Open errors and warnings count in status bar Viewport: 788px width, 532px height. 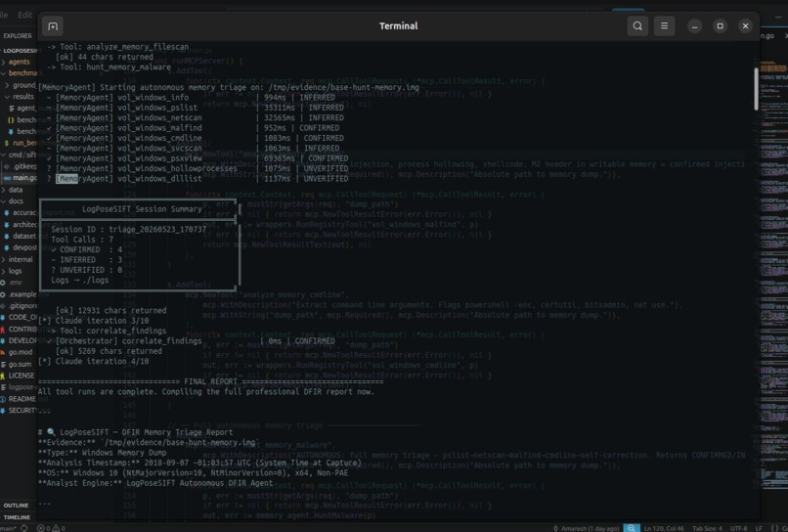(51, 528)
